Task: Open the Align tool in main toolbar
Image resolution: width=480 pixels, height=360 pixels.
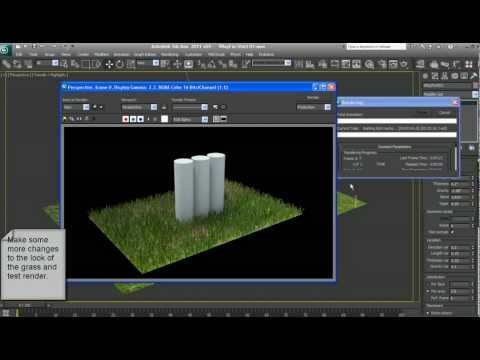Action: pyautogui.click(x=310, y=64)
